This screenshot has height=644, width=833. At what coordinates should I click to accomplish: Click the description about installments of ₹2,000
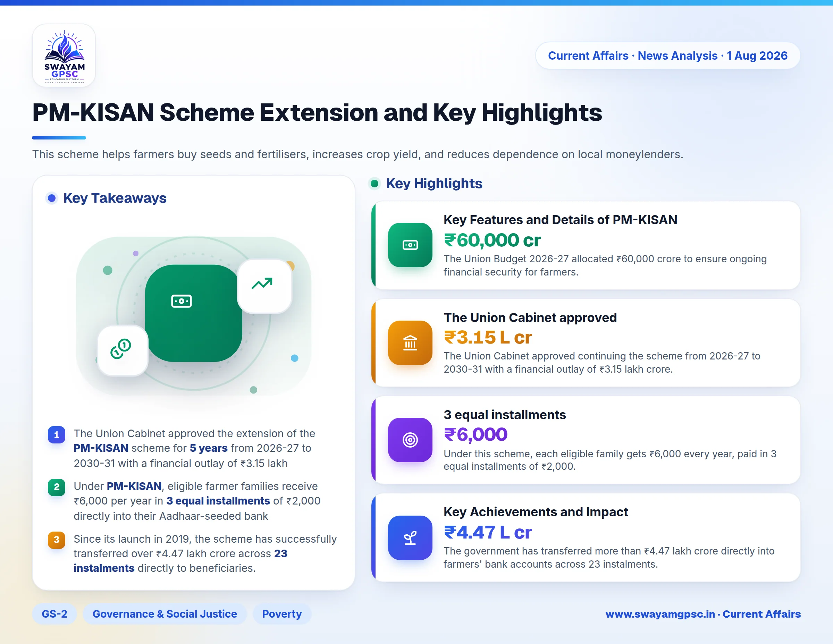tap(610, 460)
